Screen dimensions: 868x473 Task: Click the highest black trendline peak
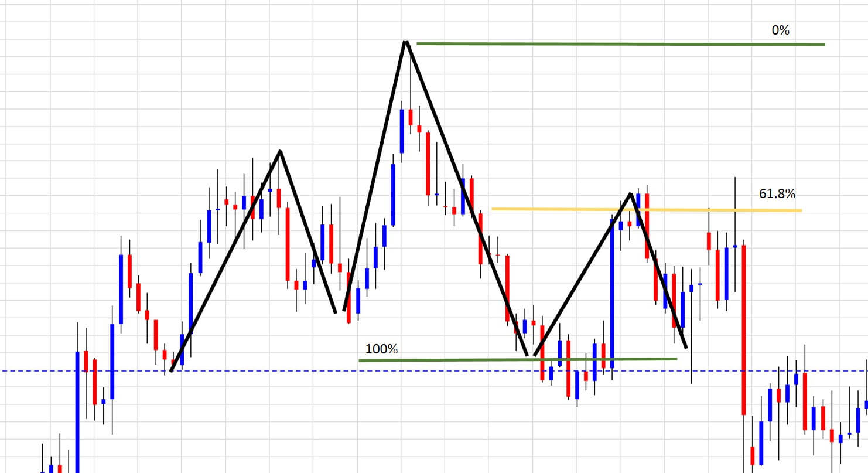pos(405,42)
